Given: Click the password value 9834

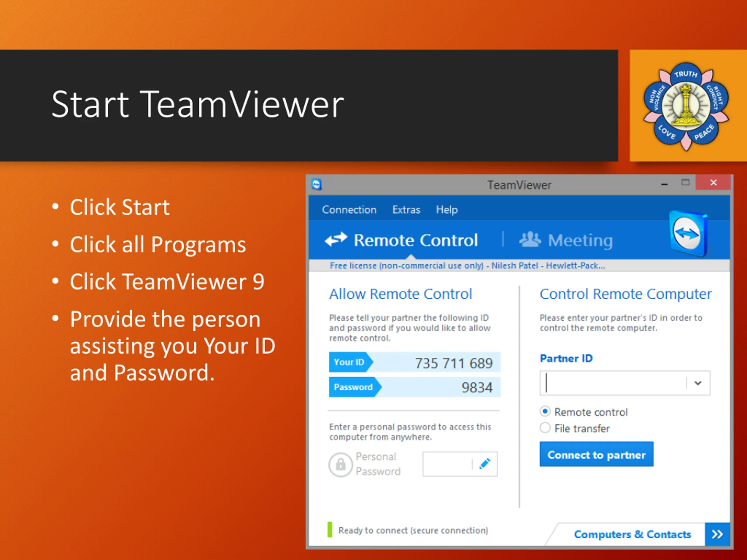Looking at the screenshot, I should (477, 388).
